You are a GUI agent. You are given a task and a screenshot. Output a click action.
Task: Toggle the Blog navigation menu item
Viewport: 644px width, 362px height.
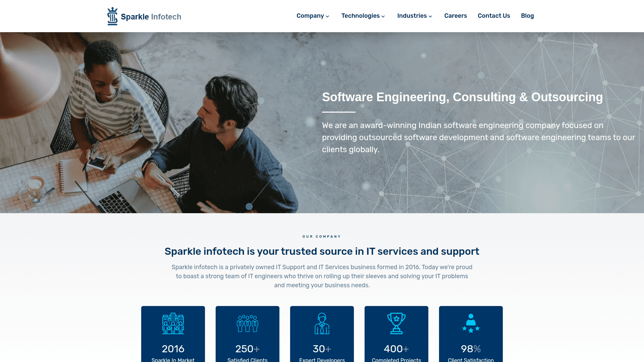click(527, 16)
